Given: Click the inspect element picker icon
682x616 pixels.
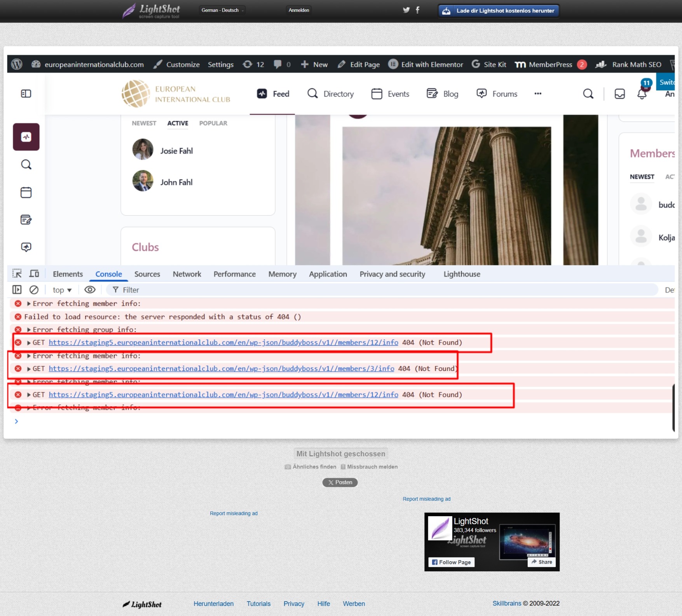Looking at the screenshot, I should (17, 274).
